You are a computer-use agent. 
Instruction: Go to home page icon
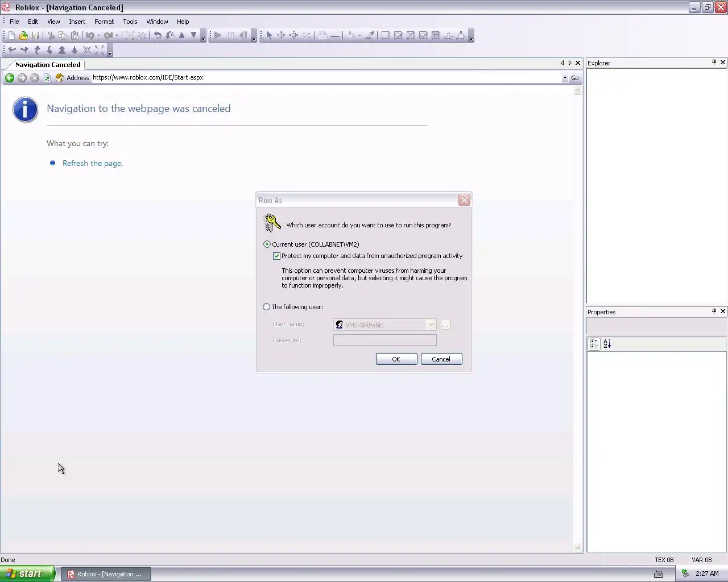[x=60, y=78]
